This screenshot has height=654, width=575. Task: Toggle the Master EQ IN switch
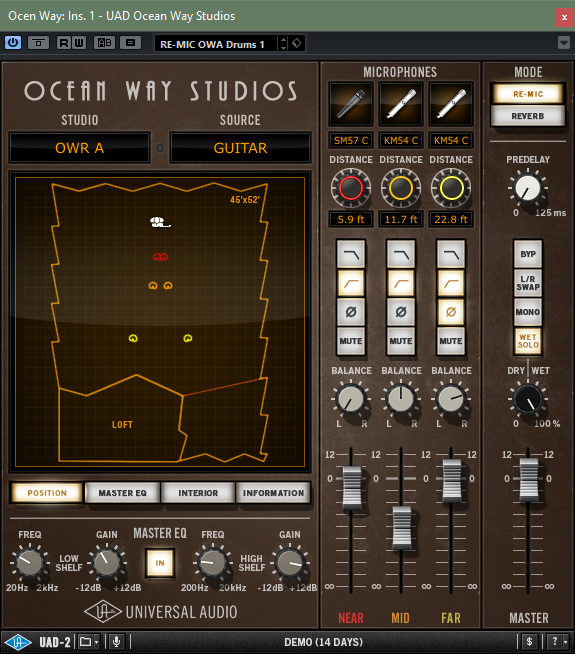click(x=160, y=563)
